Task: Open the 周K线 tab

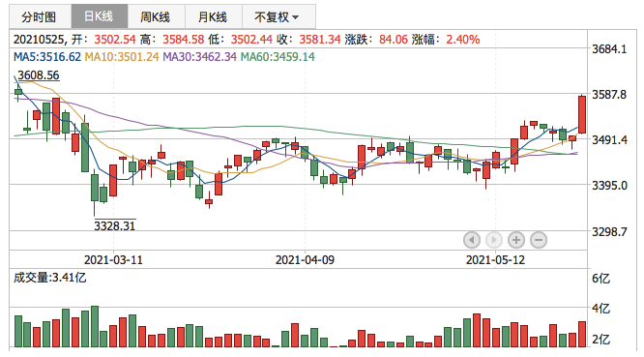Action: tap(156, 16)
